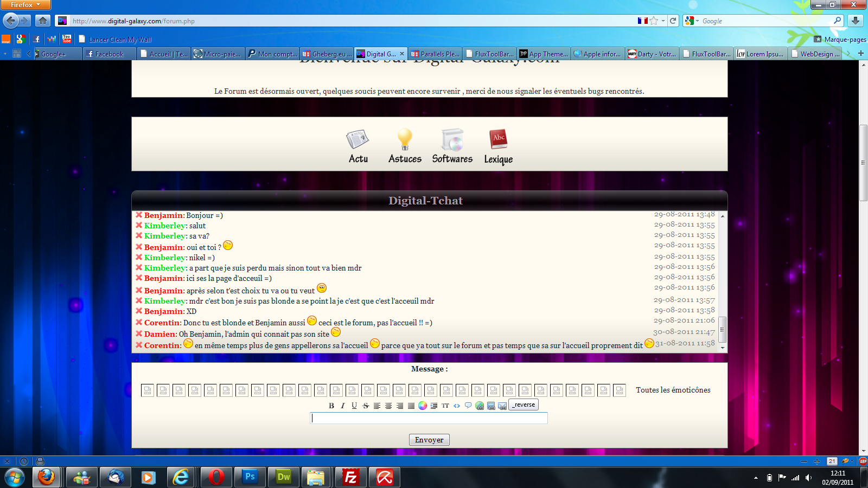
Task: Open the Lexique section
Action: tap(498, 145)
